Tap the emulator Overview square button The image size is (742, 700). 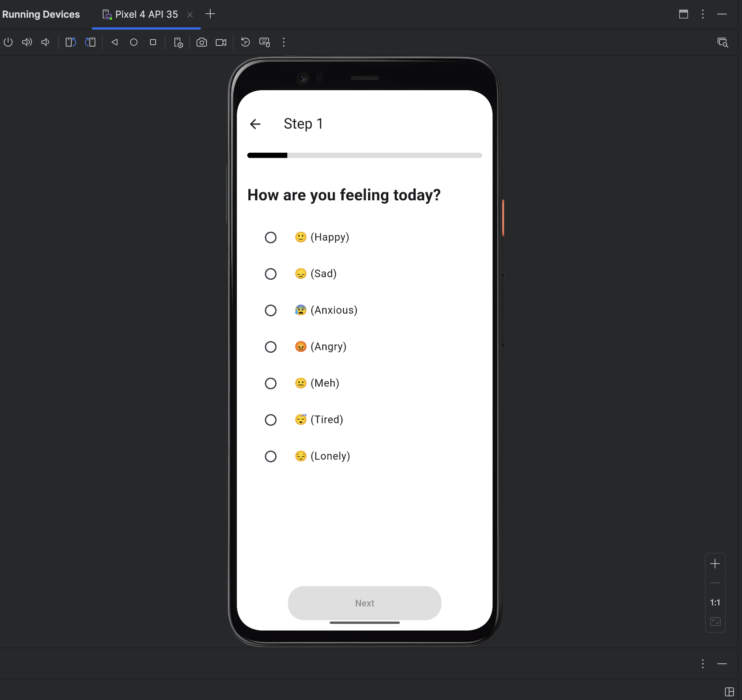click(153, 42)
